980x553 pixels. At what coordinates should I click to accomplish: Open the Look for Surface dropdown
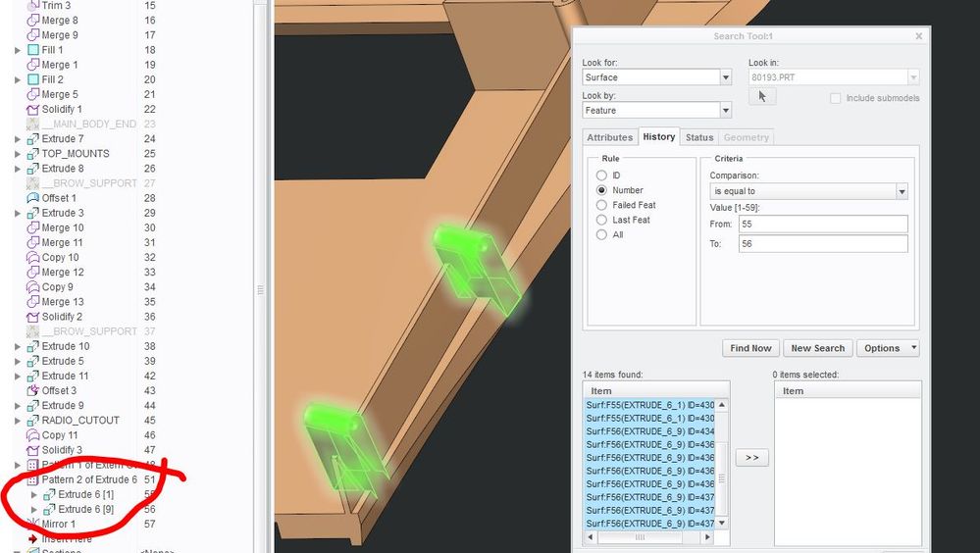click(x=725, y=77)
